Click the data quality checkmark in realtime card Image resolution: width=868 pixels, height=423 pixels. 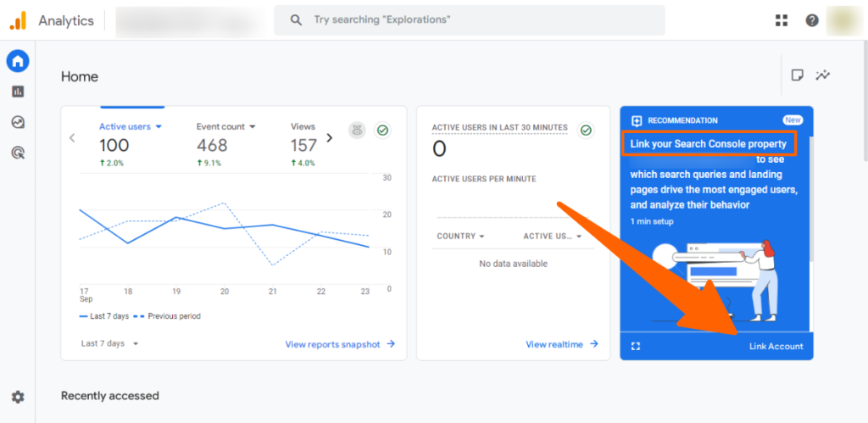coord(585,130)
